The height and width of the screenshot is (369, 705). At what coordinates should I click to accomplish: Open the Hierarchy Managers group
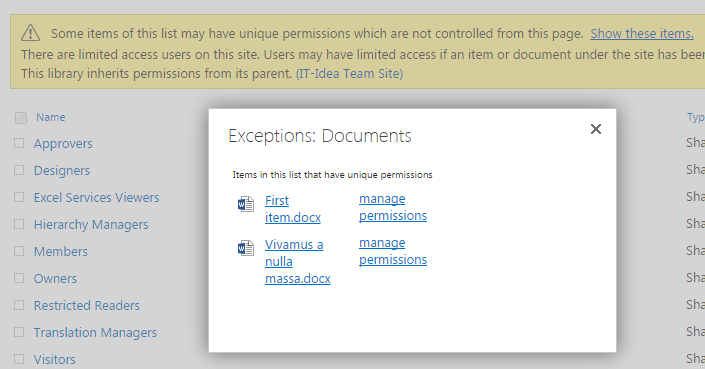91,225
